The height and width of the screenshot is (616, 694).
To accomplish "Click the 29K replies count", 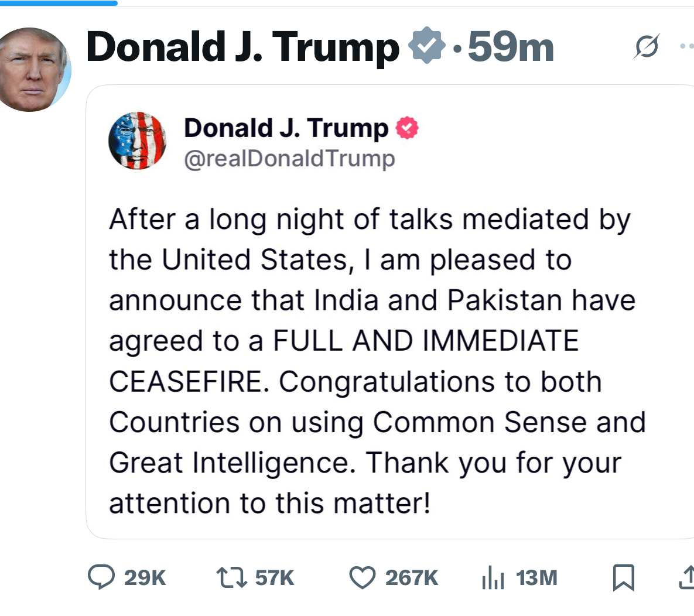I will (145, 578).
